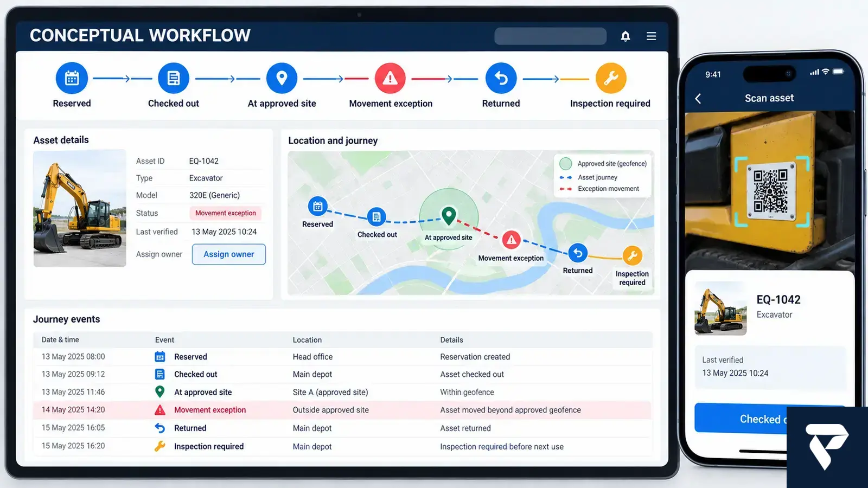The image size is (868, 488).
Task: Open the excavator photo in Asset details
Action: click(x=80, y=208)
